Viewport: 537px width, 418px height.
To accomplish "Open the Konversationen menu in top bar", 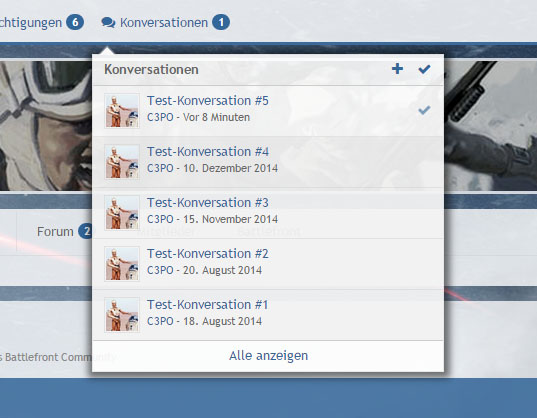I will pyautogui.click(x=164, y=23).
